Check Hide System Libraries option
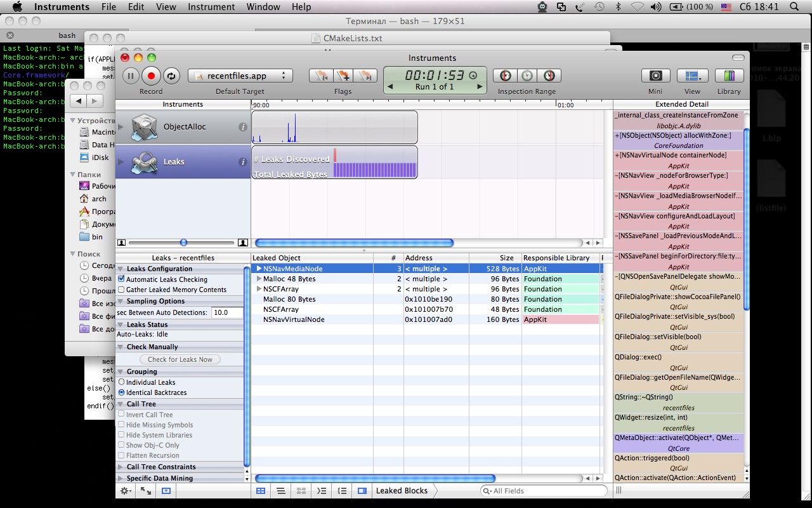The image size is (812, 508). 121,435
